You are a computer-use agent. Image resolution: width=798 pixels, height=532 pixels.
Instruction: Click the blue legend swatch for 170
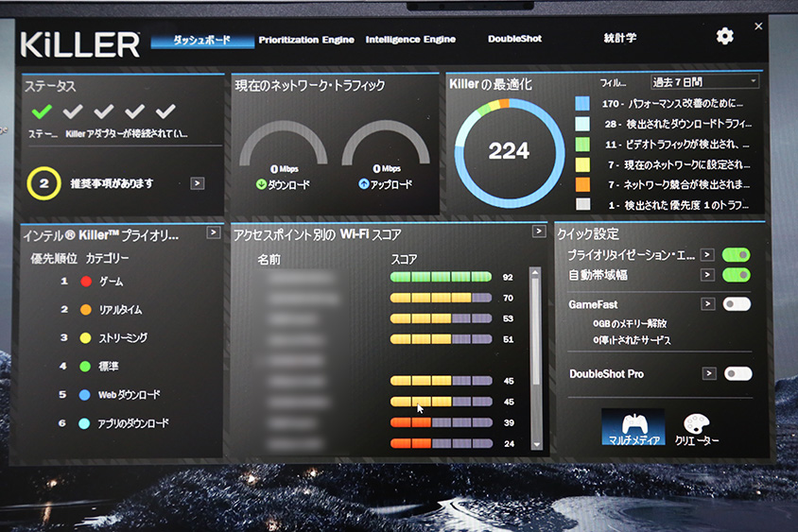pos(582,103)
